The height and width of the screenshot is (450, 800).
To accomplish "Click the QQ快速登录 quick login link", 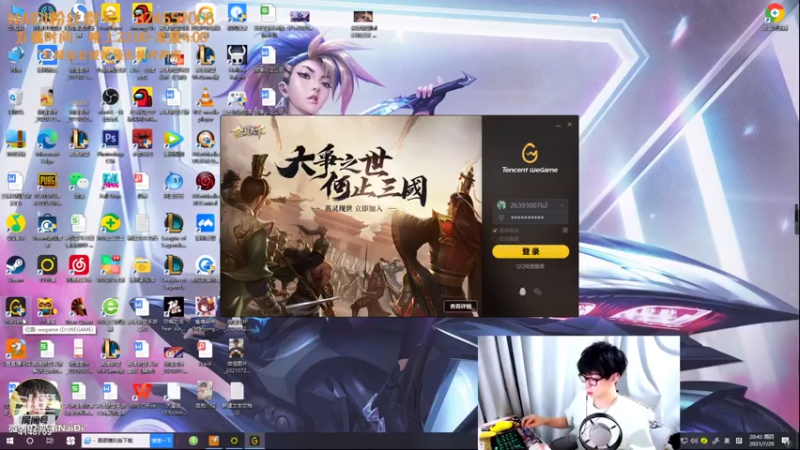I will click(x=530, y=266).
